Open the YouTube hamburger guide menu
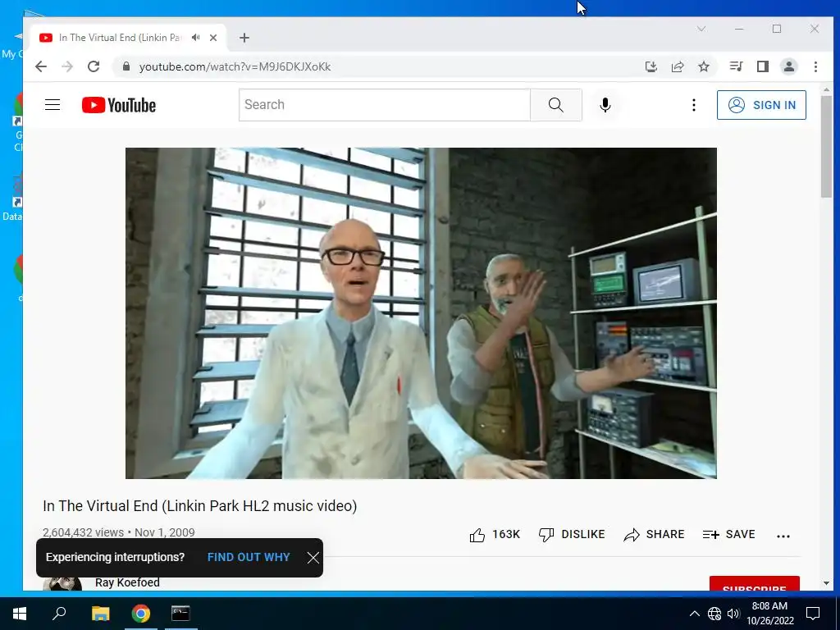This screenshot has width=840, height=630. point(52,104)
